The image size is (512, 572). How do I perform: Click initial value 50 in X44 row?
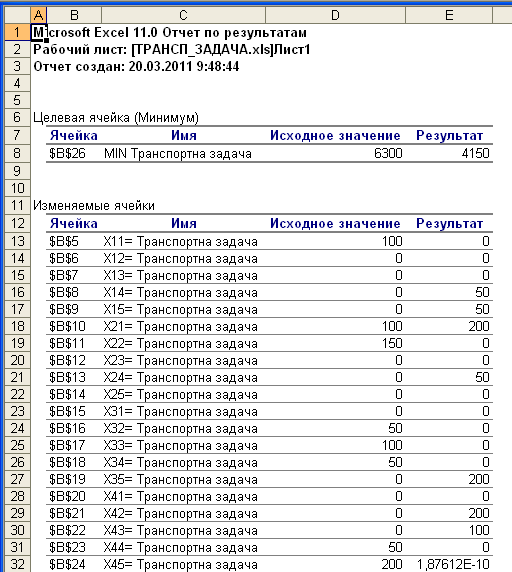[395, 547]
